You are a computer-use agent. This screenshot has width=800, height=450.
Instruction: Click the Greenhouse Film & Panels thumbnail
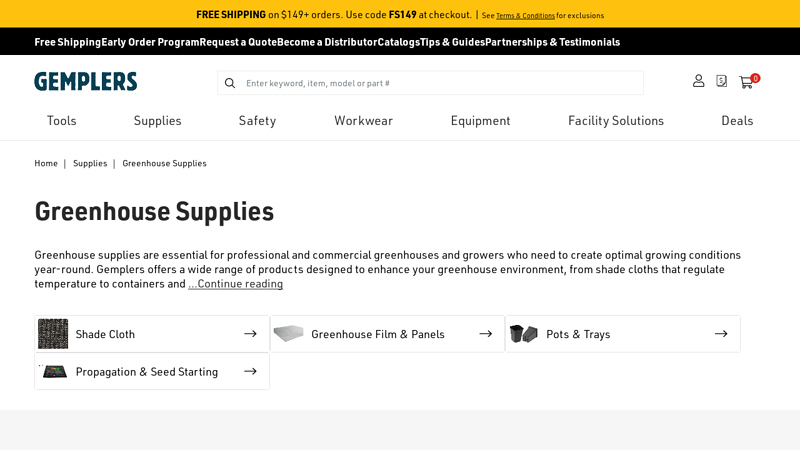[x=289, y=334]
